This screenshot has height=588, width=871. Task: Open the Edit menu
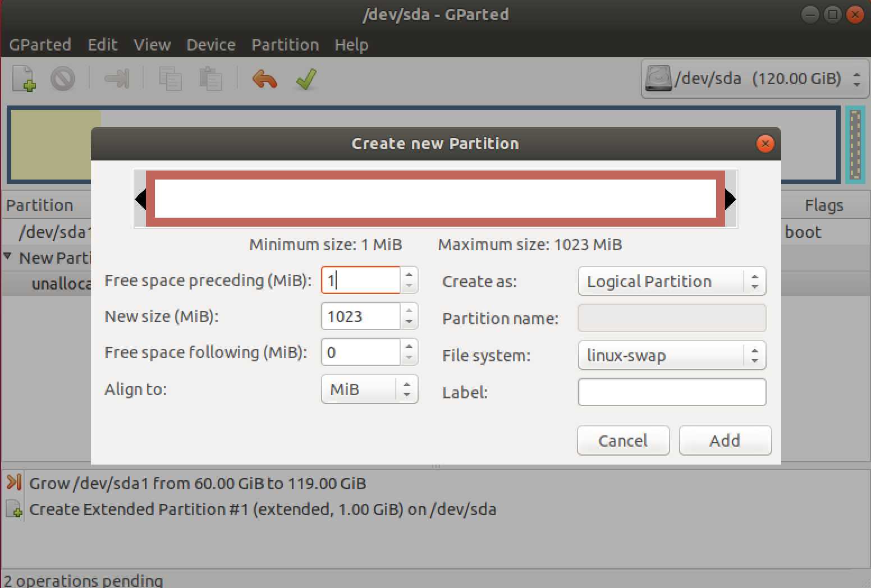[102, 45]
